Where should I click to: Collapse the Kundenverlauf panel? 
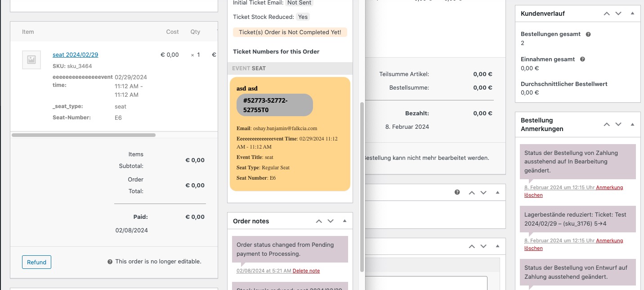pyautogui.click(x=632, y=14)
